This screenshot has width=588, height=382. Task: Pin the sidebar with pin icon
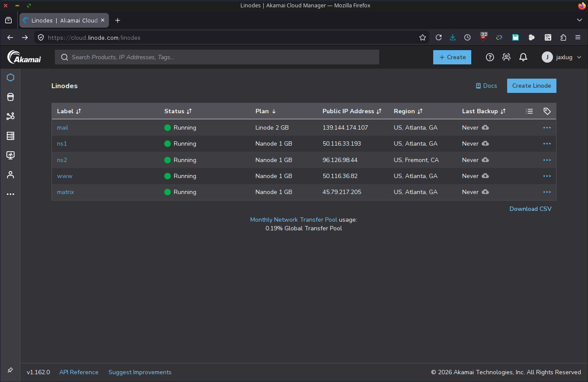pyautogui.click(x=10, y=370)
